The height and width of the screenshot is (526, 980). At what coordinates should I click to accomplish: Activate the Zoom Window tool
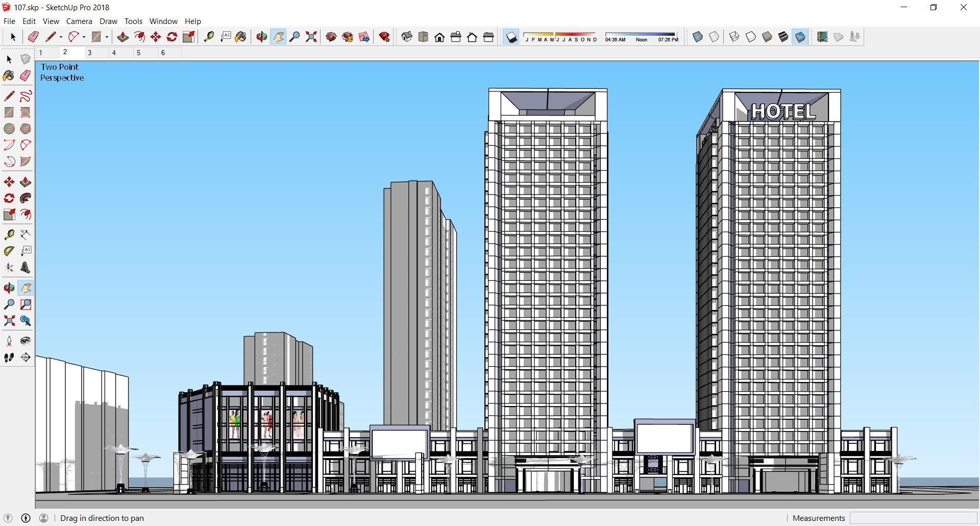click(x=25, y=304)
